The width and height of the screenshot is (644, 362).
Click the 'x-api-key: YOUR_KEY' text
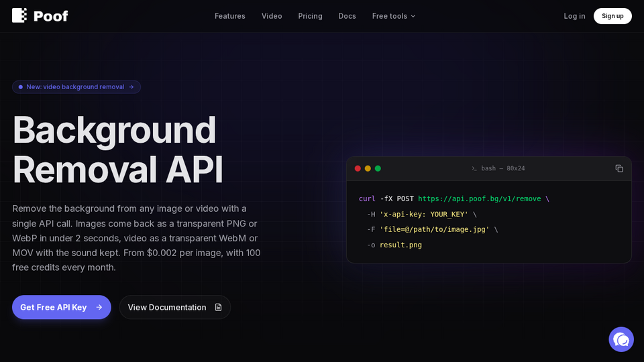tap(424, 215)
